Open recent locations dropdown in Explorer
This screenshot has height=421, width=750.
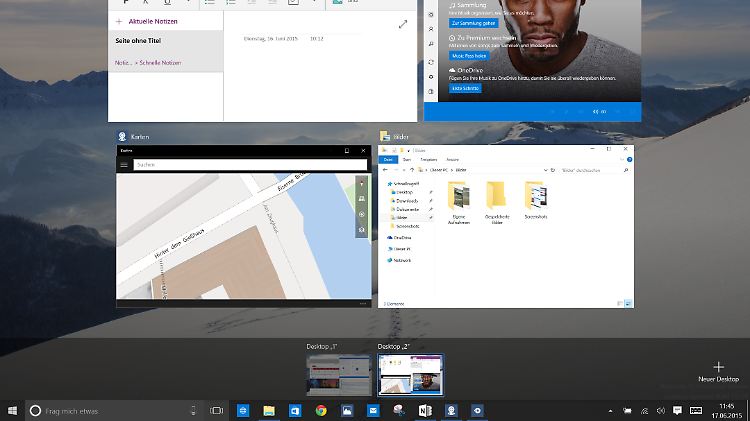(404, 170)
